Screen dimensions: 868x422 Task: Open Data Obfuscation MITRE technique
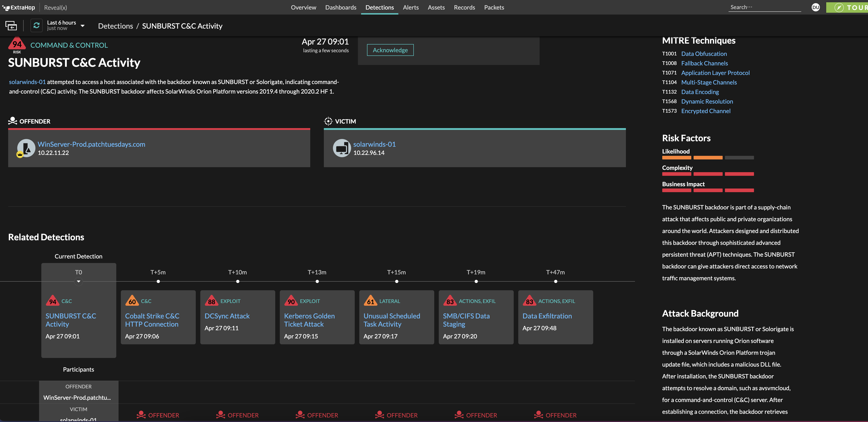point(704,54)
